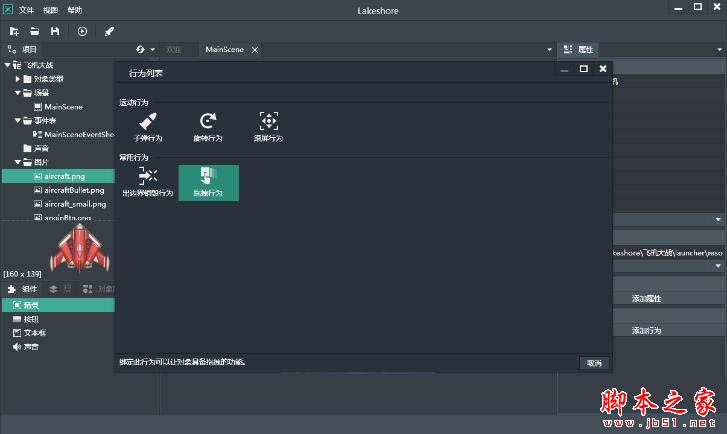
Task: Open the property dropdown below the launcher path
Action: coord(718,266)
